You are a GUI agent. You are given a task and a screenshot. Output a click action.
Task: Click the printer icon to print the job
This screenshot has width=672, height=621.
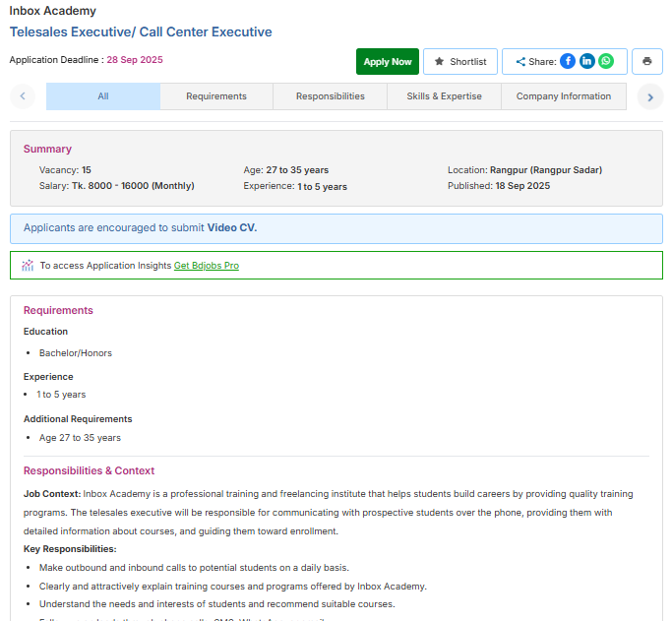[646, 61]
